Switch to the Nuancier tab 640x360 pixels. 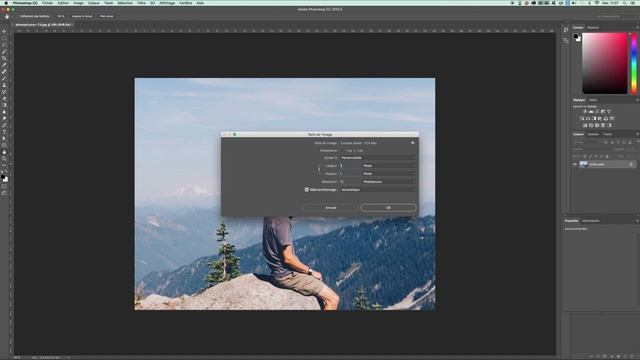(x=593, y=28)
